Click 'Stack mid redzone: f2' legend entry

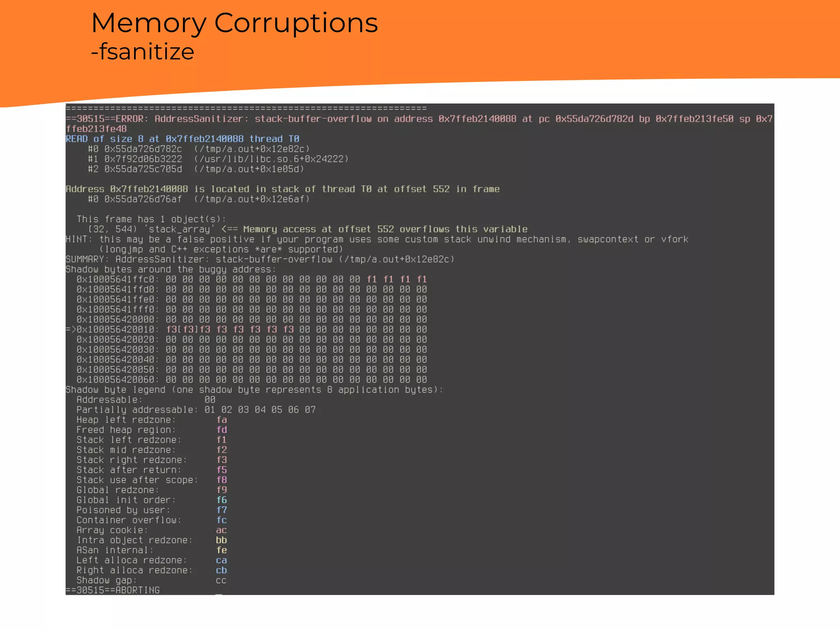[x=152, y=450]
